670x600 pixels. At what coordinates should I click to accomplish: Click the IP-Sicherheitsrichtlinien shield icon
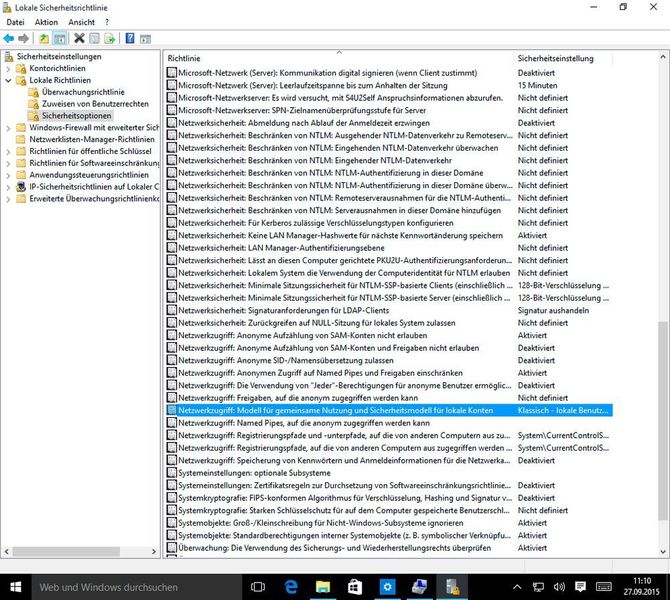pos(21,187)
